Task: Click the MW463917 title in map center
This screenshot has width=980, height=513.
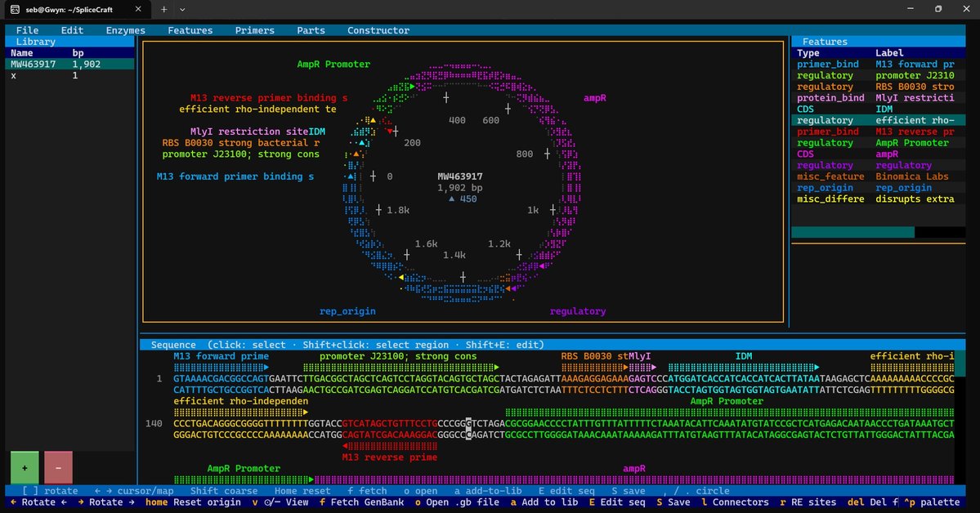Action: pyautogui.click(x=459, y=176)
